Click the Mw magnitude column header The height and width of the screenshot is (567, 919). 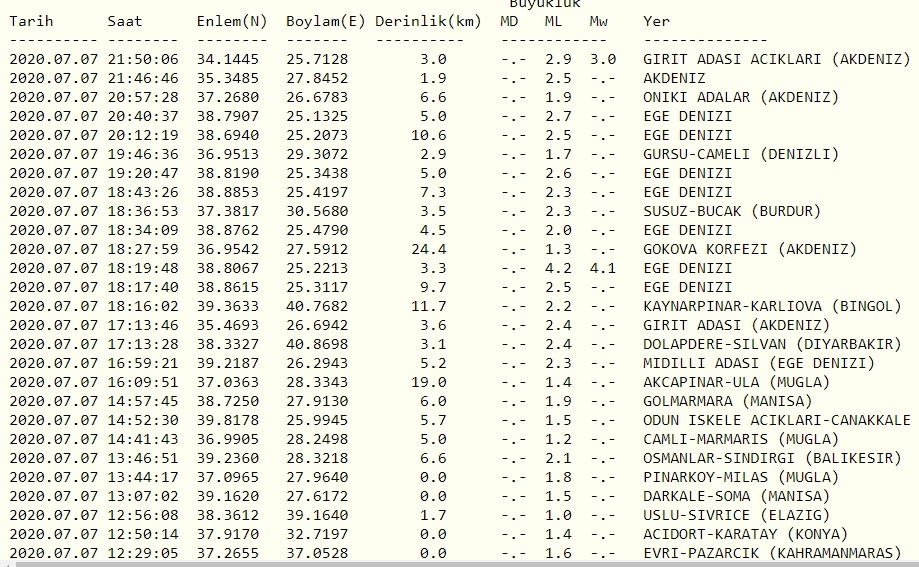click(598, 21)
